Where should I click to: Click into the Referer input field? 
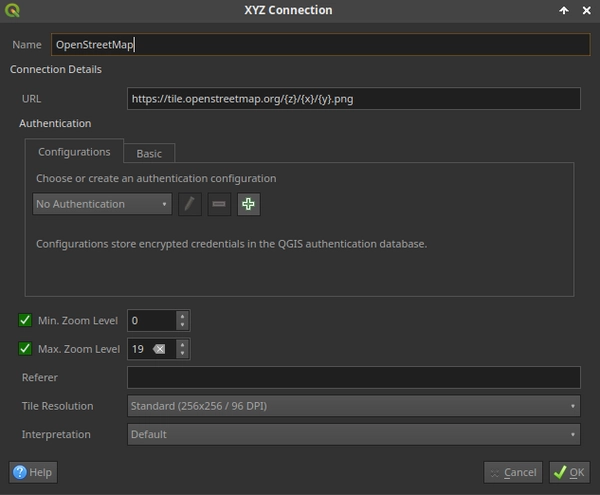[354, 378]
